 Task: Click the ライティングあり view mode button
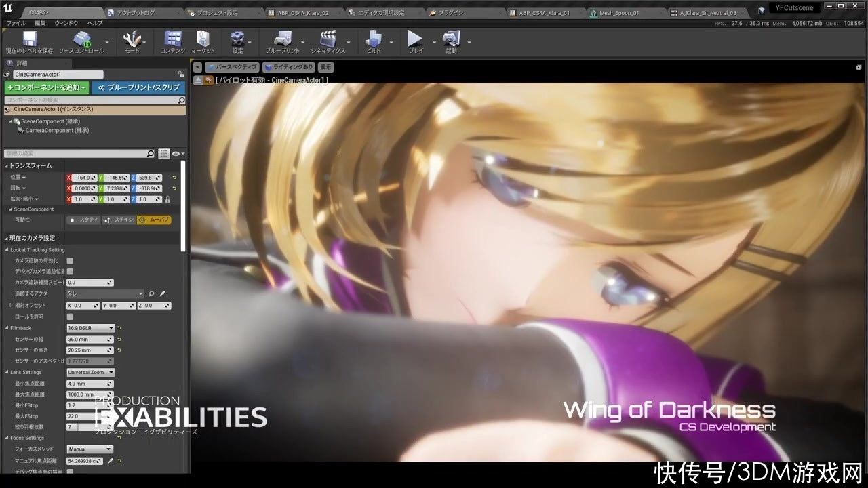tap(289, 67)
